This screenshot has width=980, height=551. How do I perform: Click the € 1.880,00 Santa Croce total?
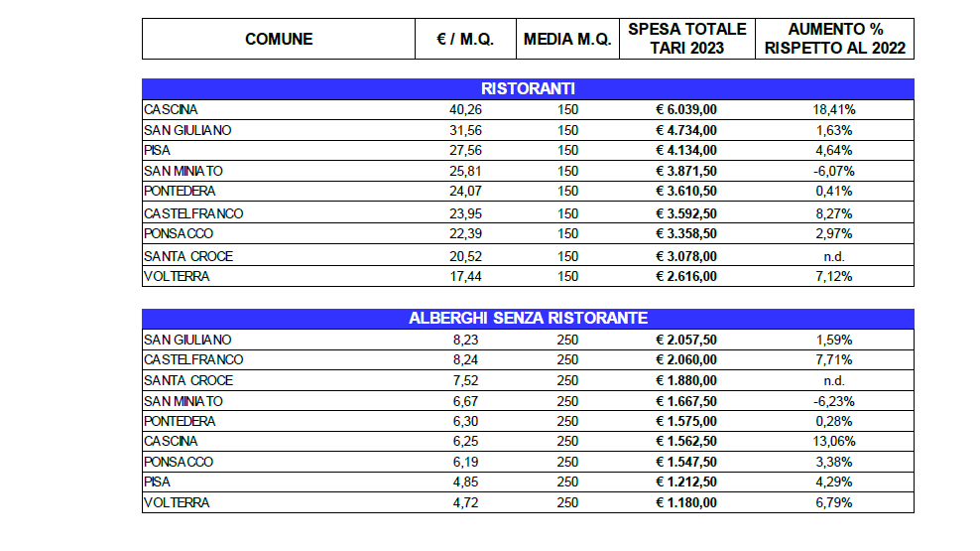pos(686,380)
